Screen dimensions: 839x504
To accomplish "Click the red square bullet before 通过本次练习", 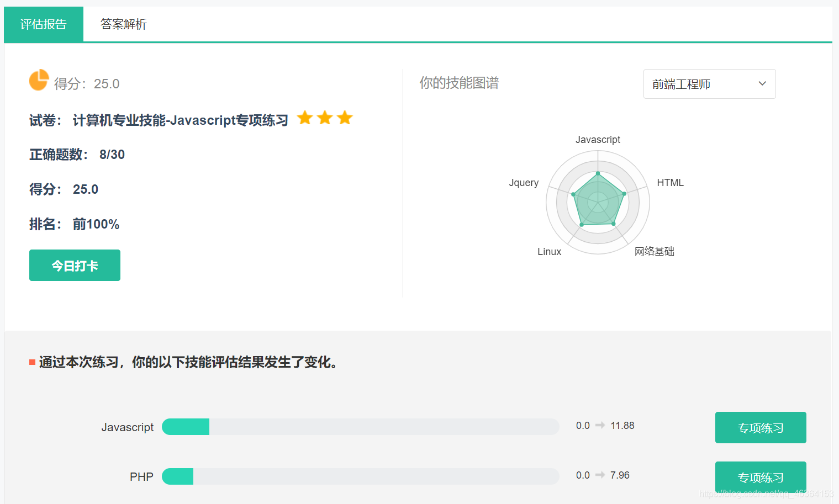I will tap(32, 362).
